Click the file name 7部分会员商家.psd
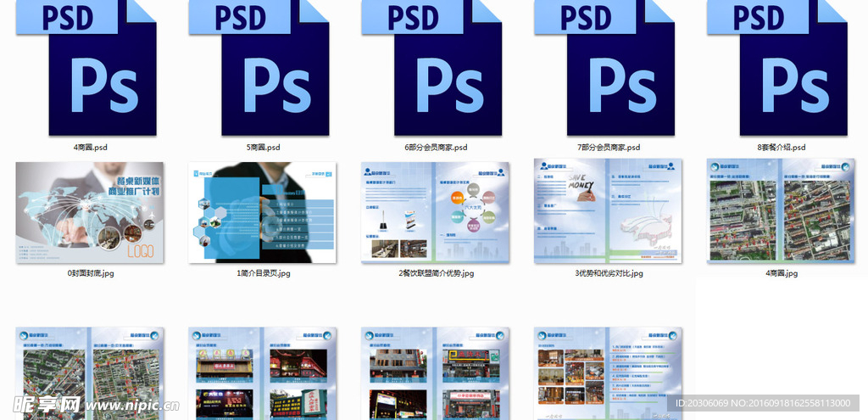 [609, 148]
